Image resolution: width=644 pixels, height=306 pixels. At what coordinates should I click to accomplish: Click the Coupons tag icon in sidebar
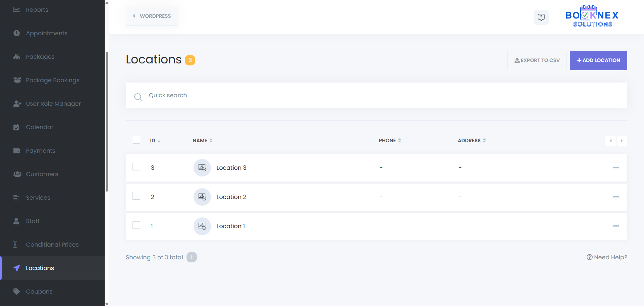click(x=16, y=292)
